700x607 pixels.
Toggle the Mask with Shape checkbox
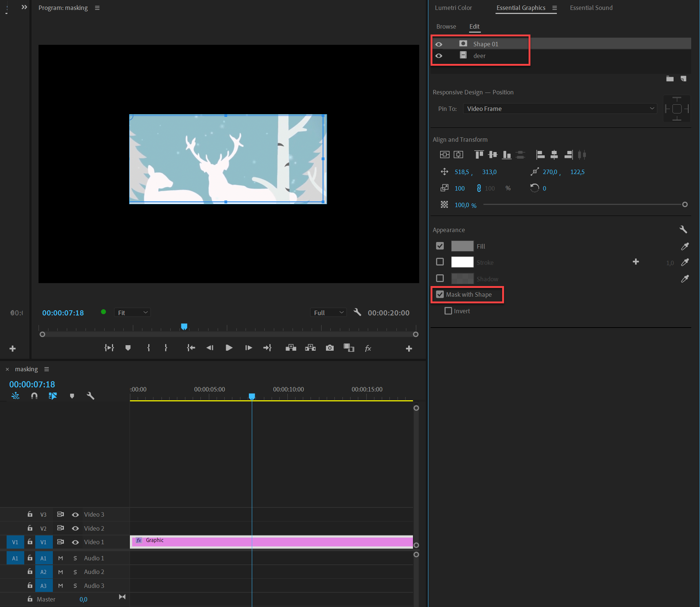[x=440, y=294]
